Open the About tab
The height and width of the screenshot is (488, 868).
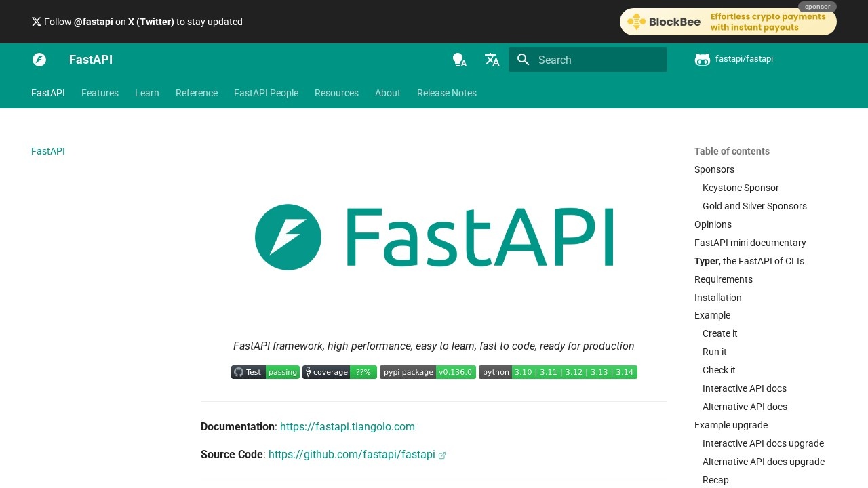tap(388, 93)
